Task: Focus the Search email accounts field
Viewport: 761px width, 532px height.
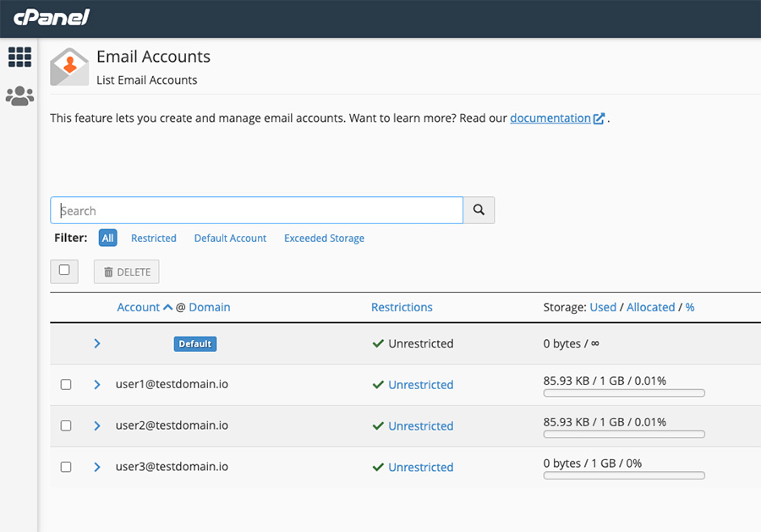Action: click(256, 211)
